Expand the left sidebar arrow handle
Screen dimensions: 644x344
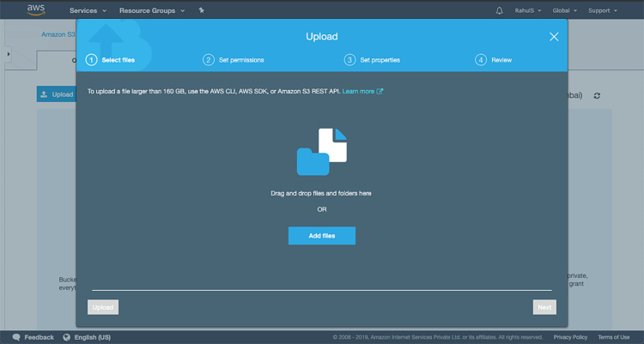click(8, 53)
